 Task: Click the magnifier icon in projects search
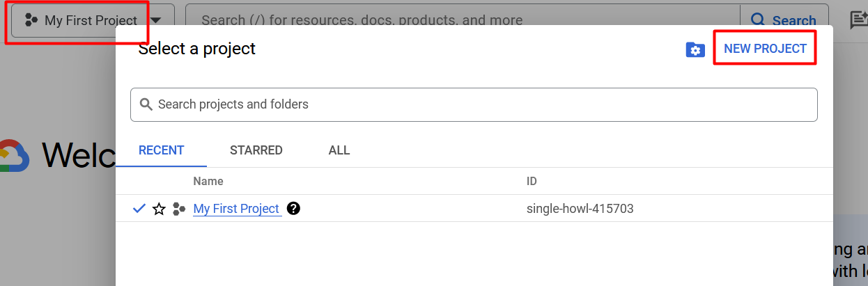(x=146, y=104)
